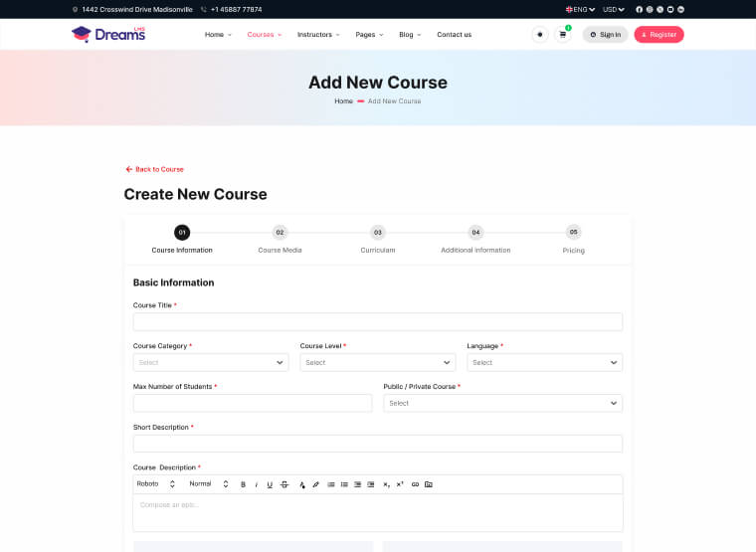The height and width of the screenshot is (552, 756).
Task: Open the ENG language dropdown
Action: point(580,9)
